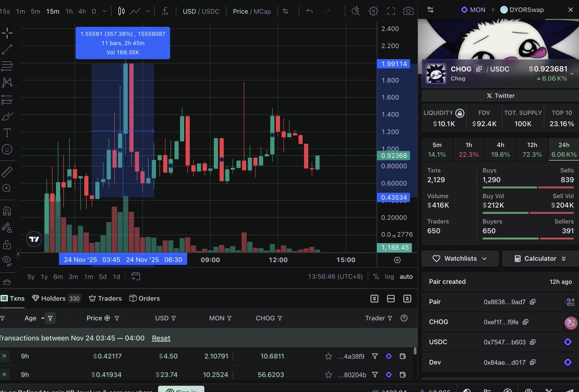Screen dimensions: 579x392
Task: Open the fx indicators menu
Action: (165, 11)
